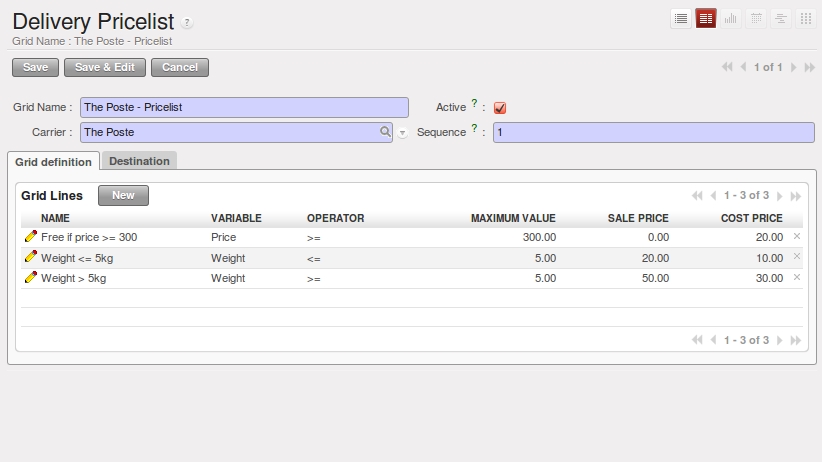Add a New grid line
This screenshot has width=822, height=462.
(123, 195)
